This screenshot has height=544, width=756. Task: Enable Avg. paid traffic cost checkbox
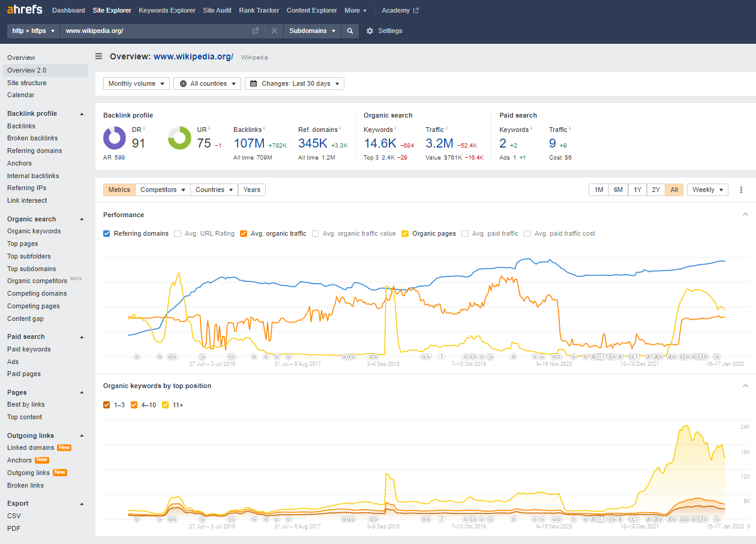(x=527, y=233)
